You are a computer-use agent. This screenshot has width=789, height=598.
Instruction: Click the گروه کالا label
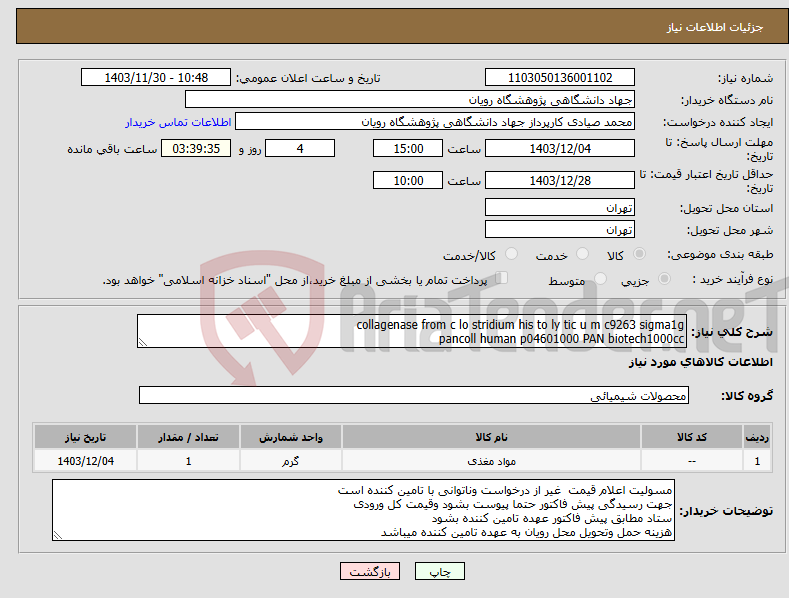747,396
